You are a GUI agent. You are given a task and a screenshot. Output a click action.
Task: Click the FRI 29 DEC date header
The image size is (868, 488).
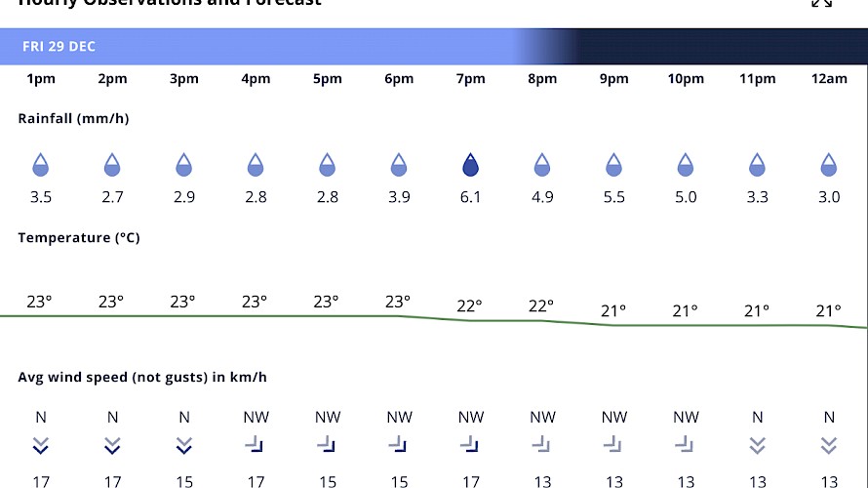pyautogui.click(x=59, y=47)
